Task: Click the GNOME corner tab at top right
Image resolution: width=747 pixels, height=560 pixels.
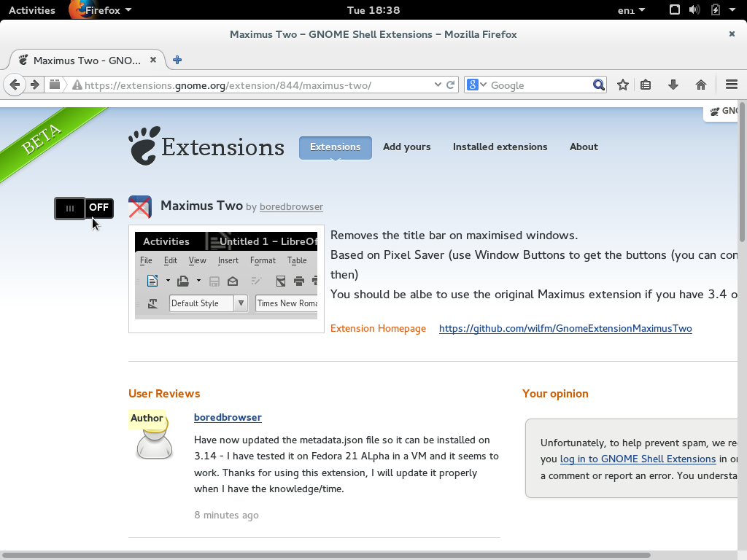Action: pos(721,112)
